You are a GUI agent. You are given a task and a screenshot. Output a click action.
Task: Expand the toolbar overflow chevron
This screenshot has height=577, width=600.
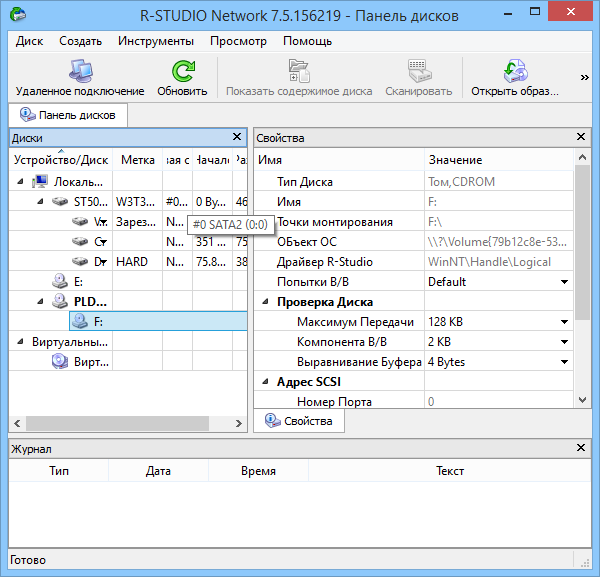point(585,76)
